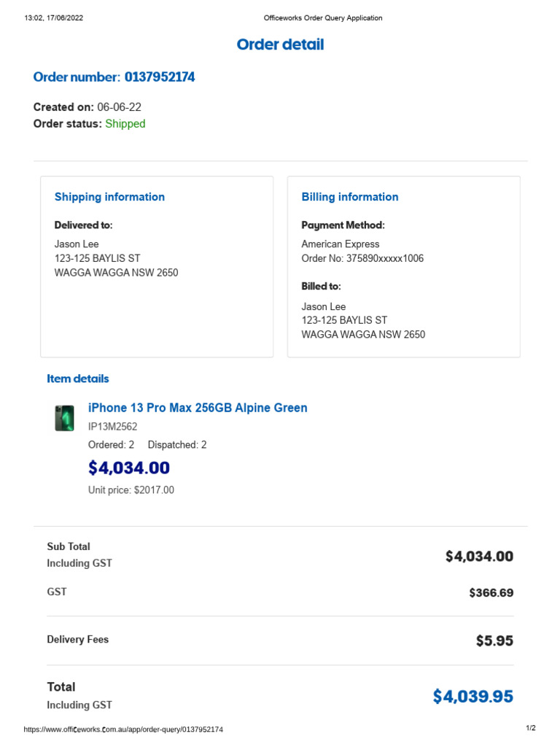Screen dimensions: 560x747
Task: Click WAGGA WAGGA NSW 2650 in Shipping information
Action: point(116,273)
